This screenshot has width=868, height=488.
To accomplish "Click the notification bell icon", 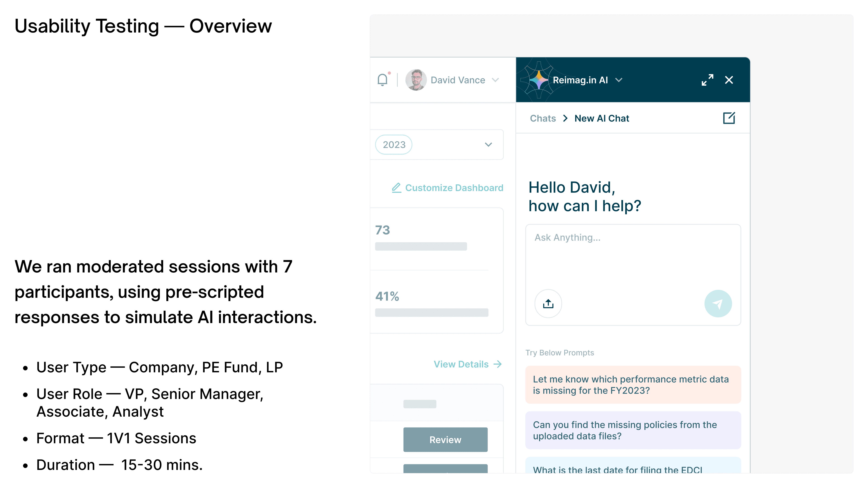I will click(382, 80).
